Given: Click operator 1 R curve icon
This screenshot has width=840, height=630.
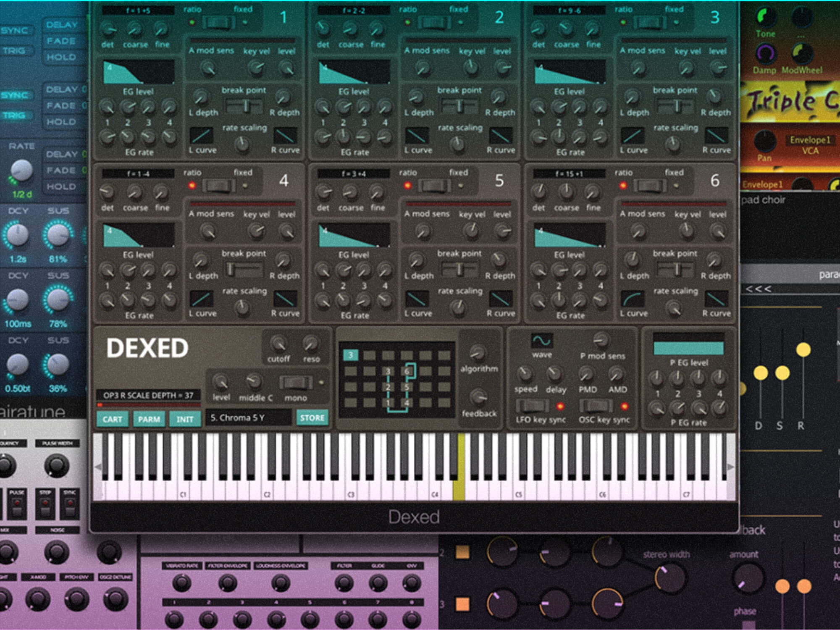Looking at the screenshot, I should [285, 136].
